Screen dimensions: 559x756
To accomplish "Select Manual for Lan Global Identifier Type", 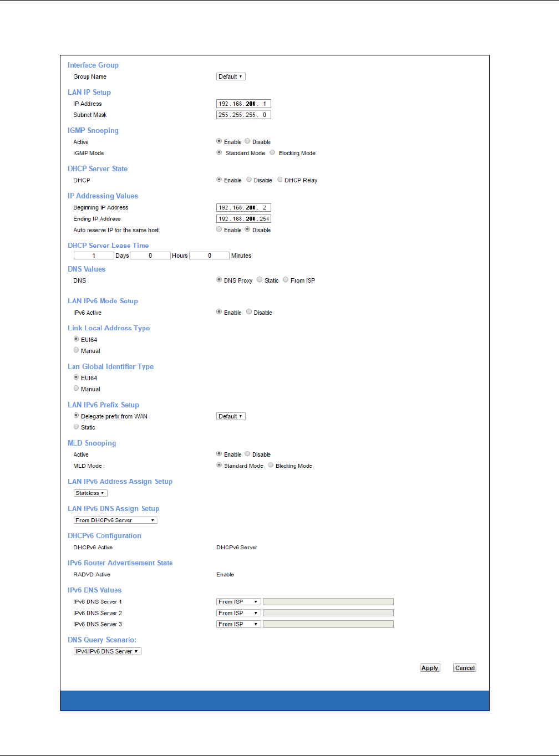I will [76, 389].
